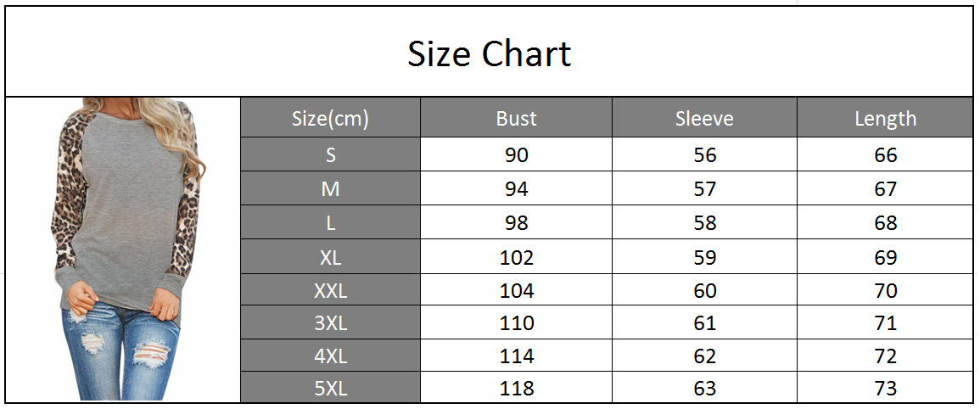Select the sleeve value 60 cell

[x=704, y=291]
